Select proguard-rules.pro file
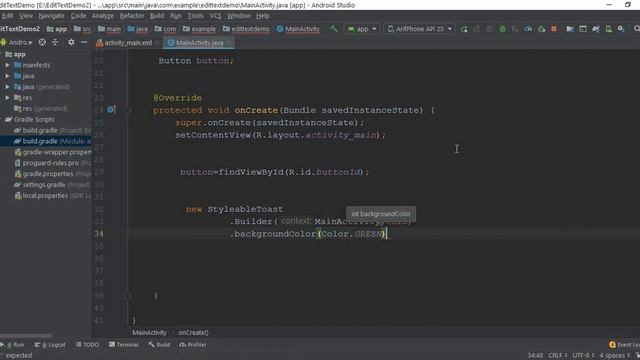Image resolution: width=640 pixels, height=360 pixels. click(52, 163)
